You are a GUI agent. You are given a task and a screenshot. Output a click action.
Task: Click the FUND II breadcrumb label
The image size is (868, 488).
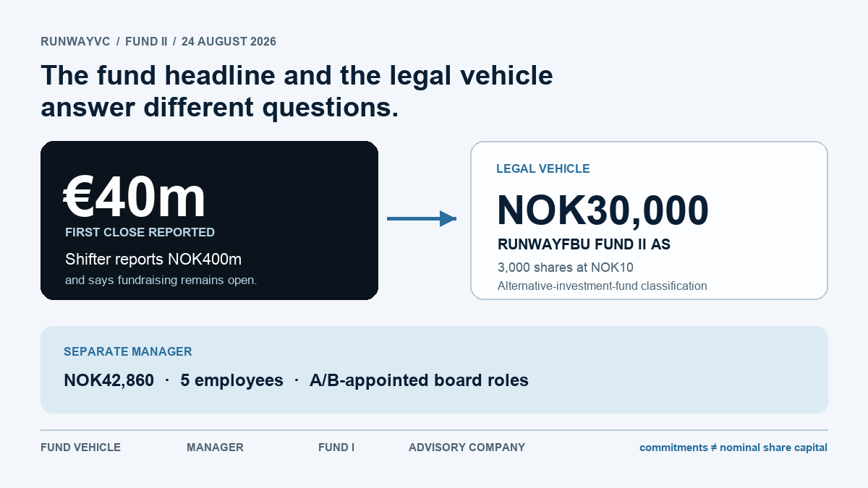[x=146, y=42]
